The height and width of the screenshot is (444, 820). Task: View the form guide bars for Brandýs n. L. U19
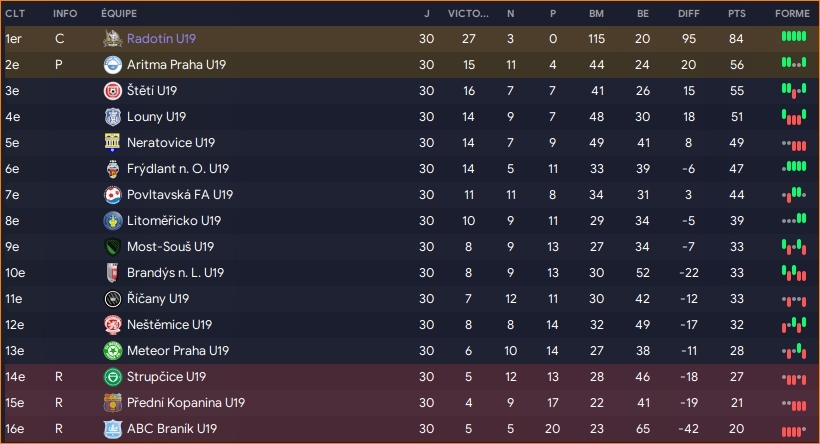(793, 273)
